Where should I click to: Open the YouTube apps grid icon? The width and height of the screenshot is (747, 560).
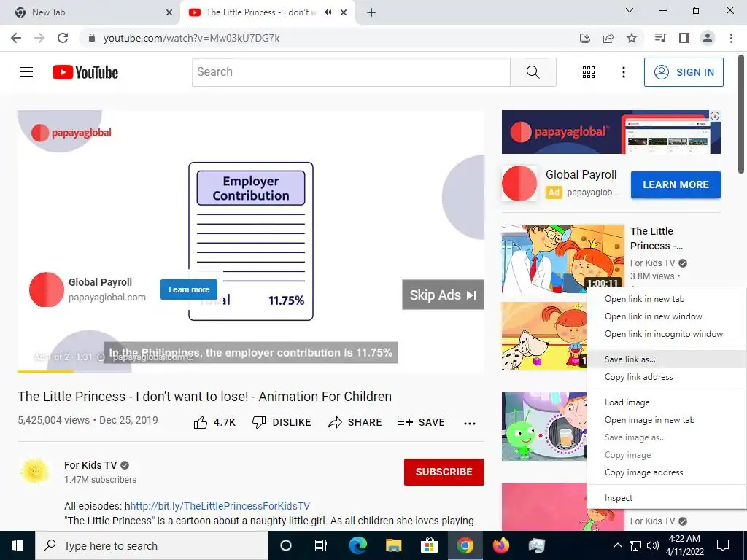point(589,72)
